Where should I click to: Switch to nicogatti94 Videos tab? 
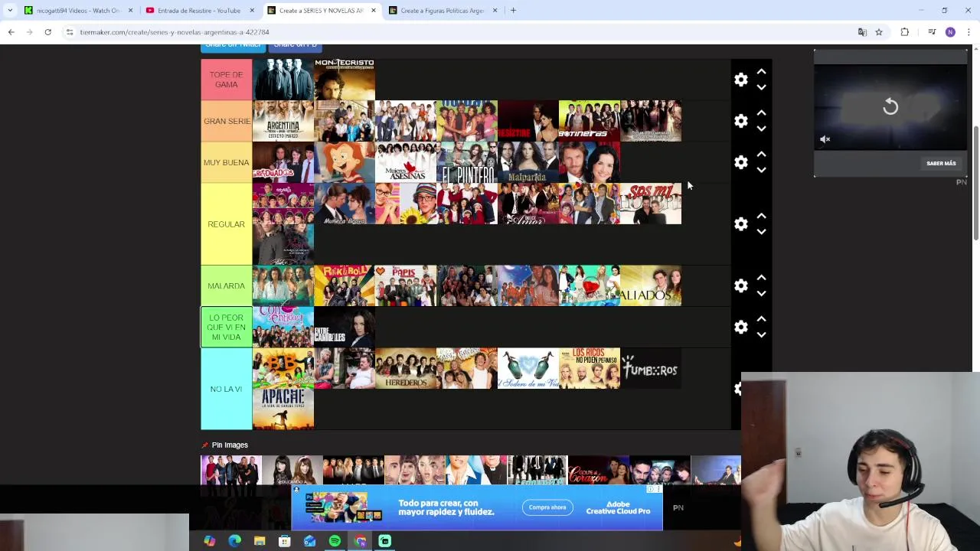coord(79,11)
